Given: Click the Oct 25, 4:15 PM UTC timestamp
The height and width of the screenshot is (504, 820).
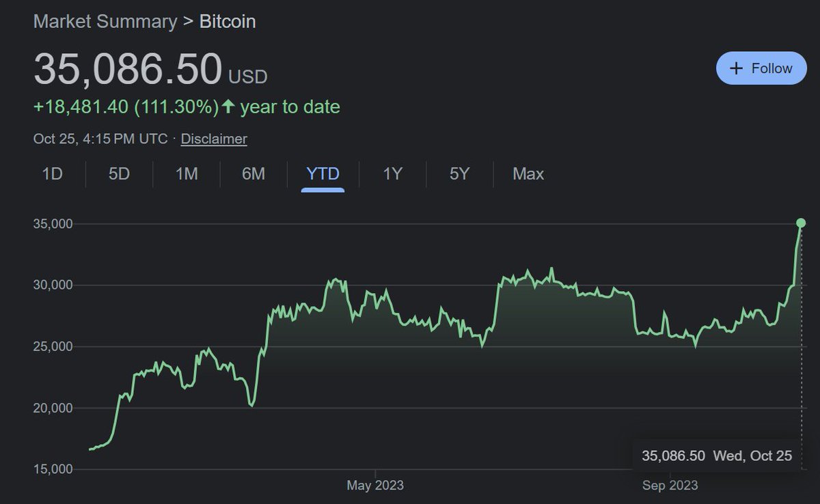Looking at the screenshot, I should pos(100,139).
